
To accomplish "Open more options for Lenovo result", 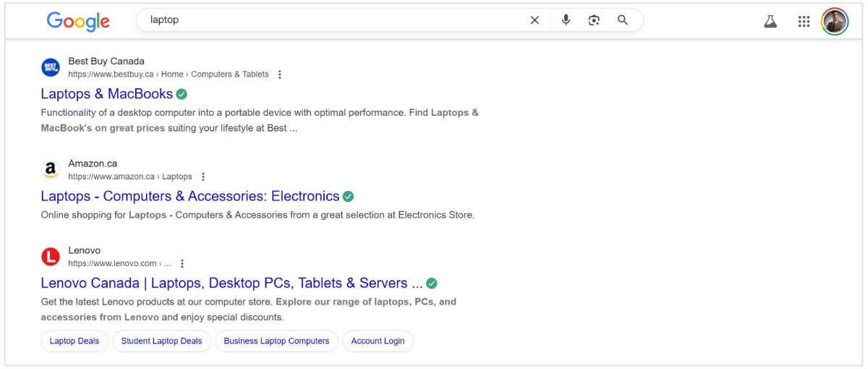I will [182, 264].
